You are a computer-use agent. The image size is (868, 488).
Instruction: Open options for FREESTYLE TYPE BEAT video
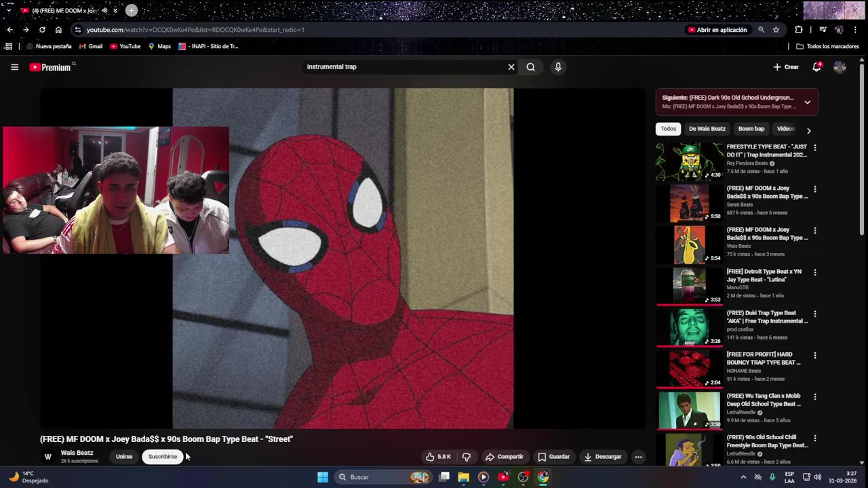815,148
